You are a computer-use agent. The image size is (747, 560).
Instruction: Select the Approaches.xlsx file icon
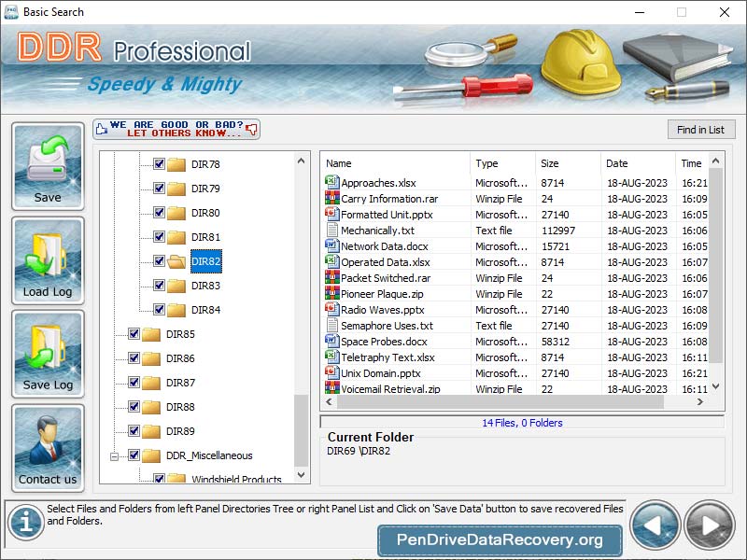point(331,183)
